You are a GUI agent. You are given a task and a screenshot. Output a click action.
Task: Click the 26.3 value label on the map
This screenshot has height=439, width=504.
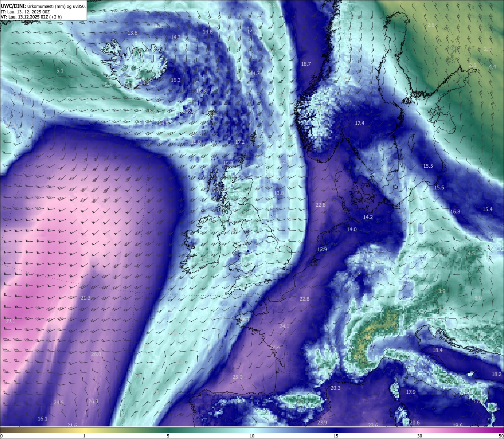[93, 402]
